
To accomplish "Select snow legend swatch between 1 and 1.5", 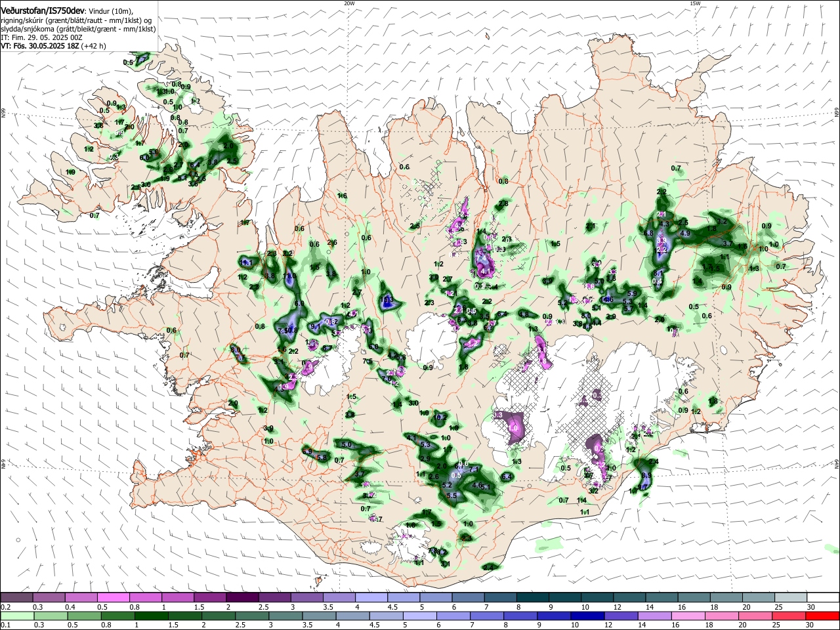I will 177,598.
